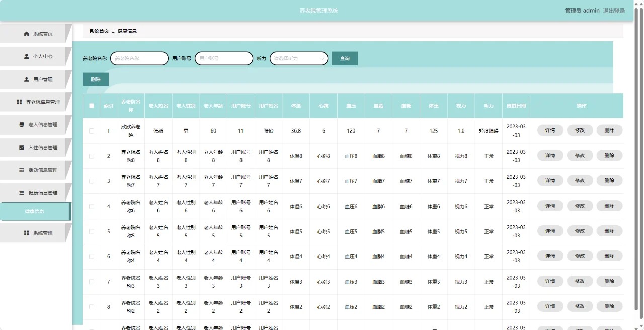Select the 健康信息 submenu item

(x=35, y=211)
